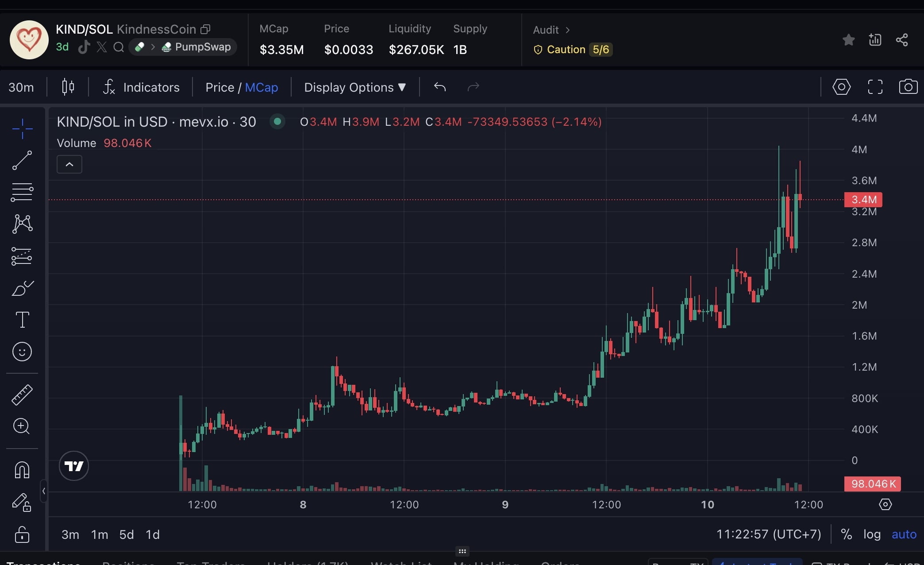The height and width of the screenshot is (565, 924).
Task: Copy the KindnessCoin contract address
Action: [205, 29]
